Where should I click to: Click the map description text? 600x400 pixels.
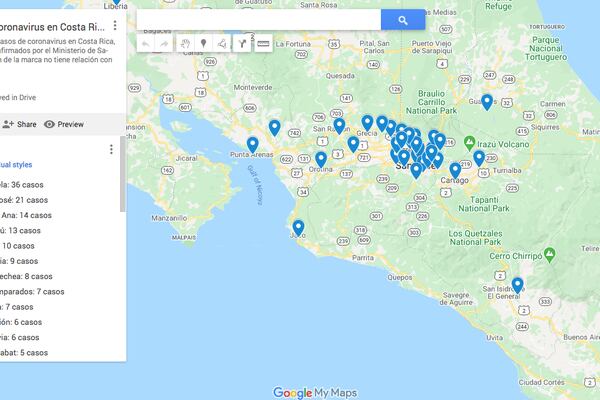point(57,51)
